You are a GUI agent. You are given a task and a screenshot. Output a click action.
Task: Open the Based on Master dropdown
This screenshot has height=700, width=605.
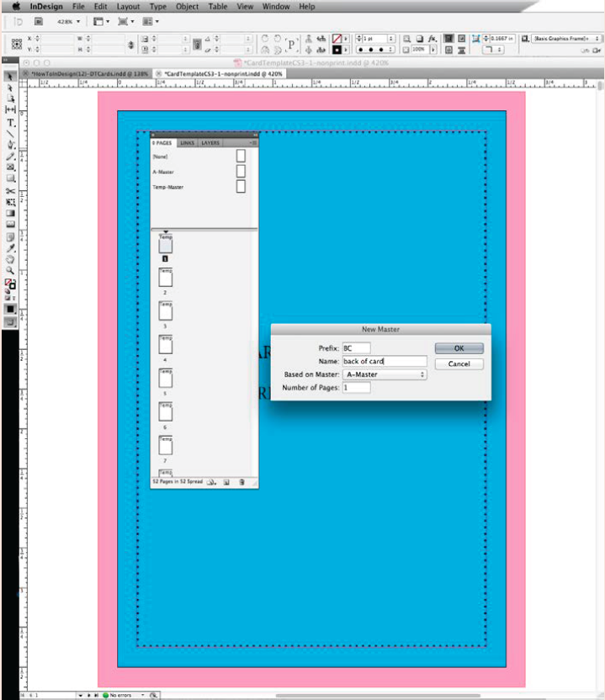385,374
